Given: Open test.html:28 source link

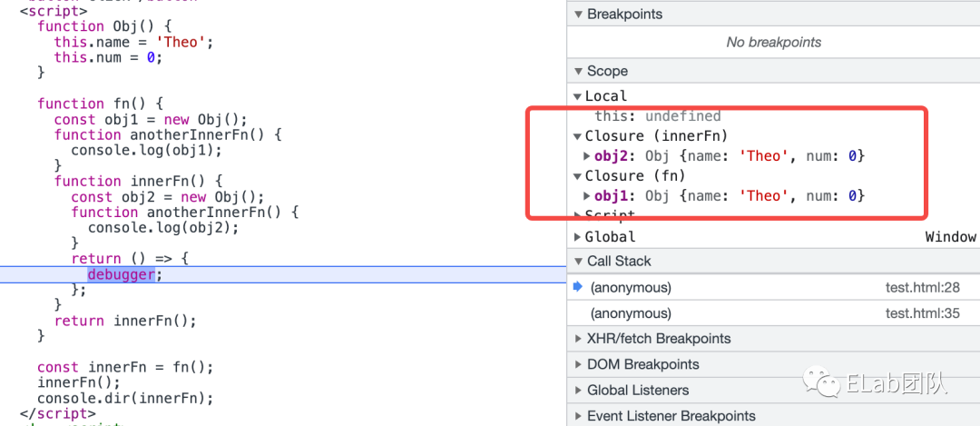Looking at the screenshot, I should coord(922,288).
